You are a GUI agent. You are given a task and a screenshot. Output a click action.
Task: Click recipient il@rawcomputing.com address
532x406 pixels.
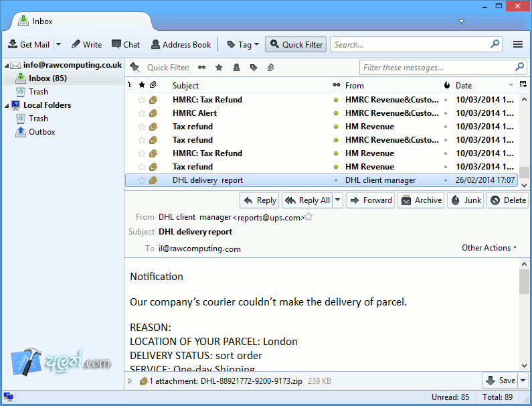[199, 249]
